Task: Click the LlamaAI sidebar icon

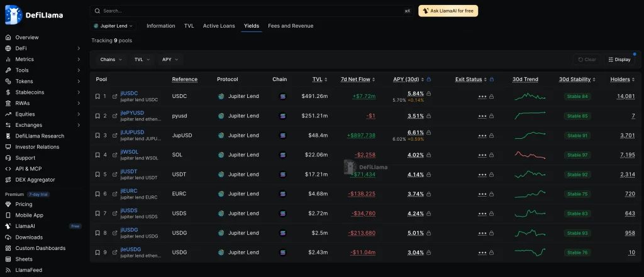Action: (8, 226)
